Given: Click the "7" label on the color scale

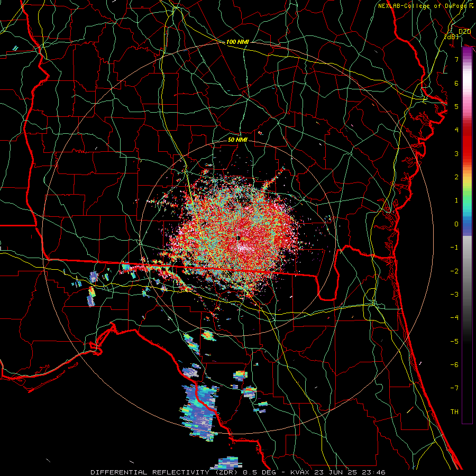Looking at the screenshot, I should 456,59.
